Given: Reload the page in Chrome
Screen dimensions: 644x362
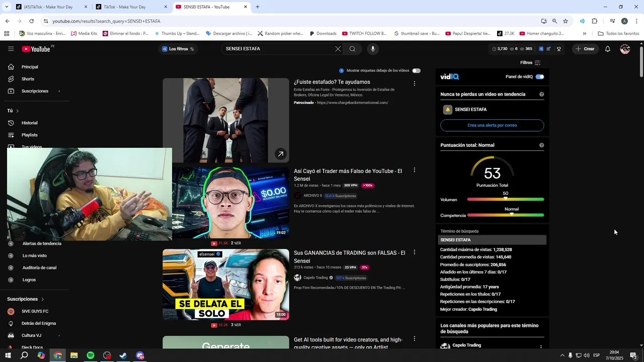Looking at the screenshot, I should (x=31, y=21).
